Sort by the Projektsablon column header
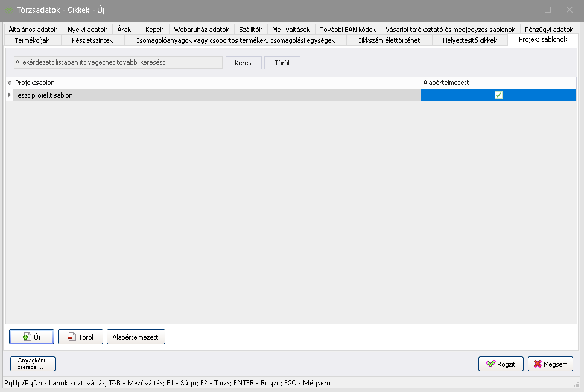This screenshot has width=584, height=392. 217,83
